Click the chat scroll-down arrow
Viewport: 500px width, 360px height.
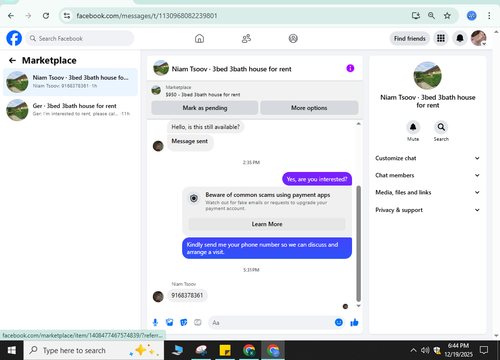click(x=359, y=306)
